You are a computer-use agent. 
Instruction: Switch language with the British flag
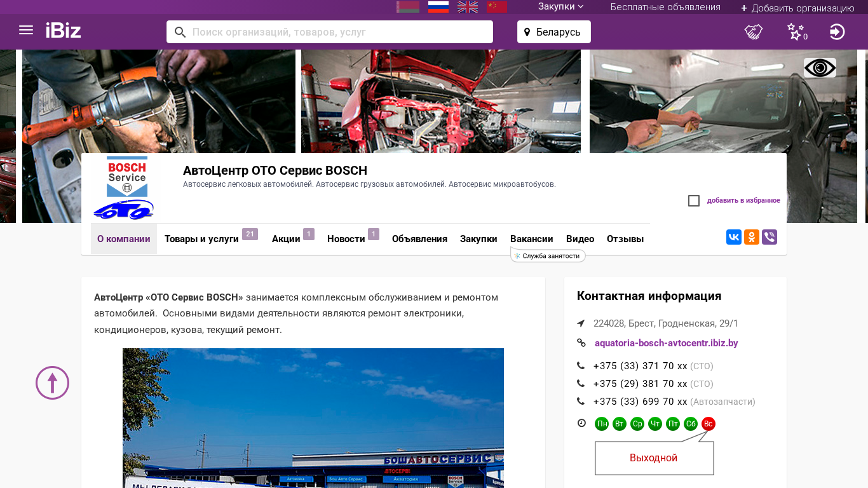468,7
